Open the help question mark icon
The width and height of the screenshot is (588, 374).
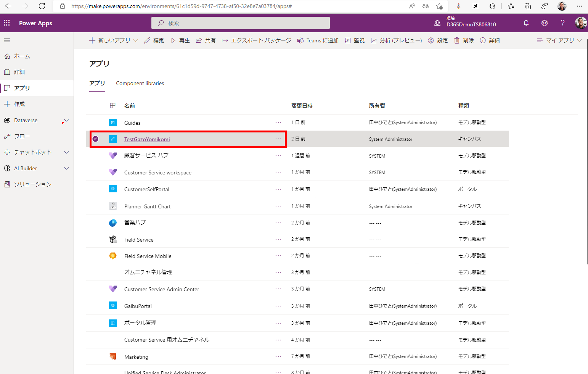562,23
